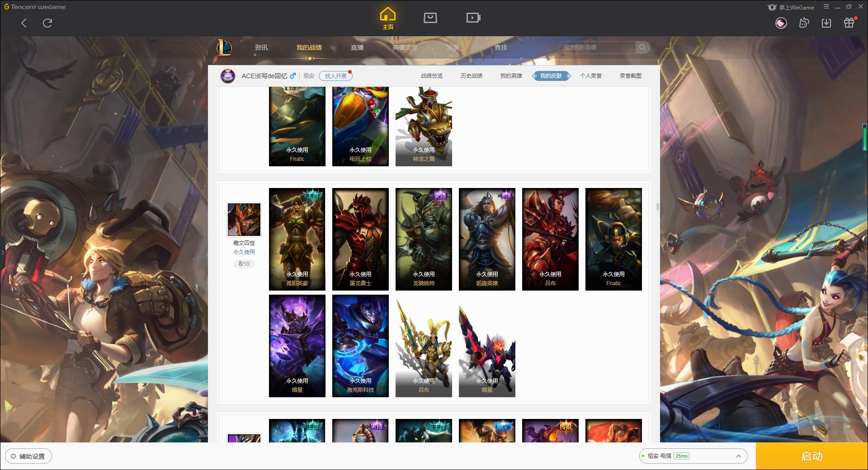Switch to 直播 tab
Image resolution: width=868 pixels, height=470 pixels.
(x=357, y=47)
